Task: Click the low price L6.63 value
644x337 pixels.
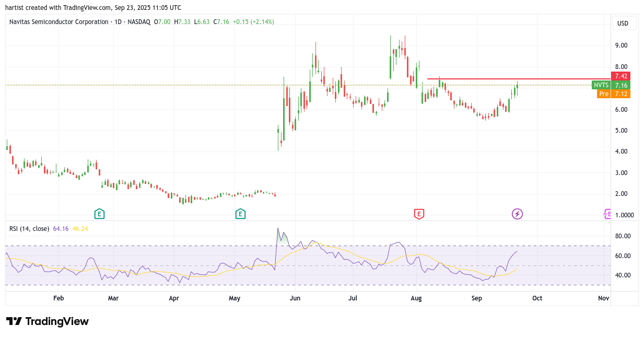Action: (202, 22)
